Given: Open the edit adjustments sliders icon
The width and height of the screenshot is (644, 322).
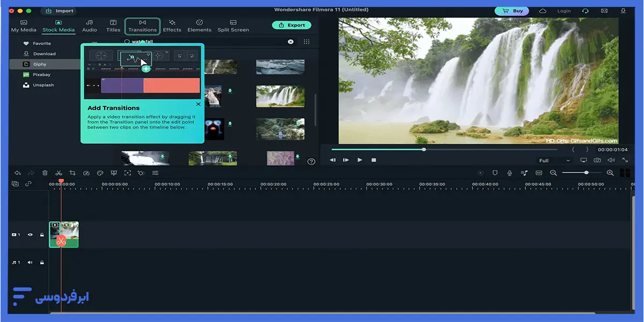Looking at the screenshot, I should tap(155, 173).
